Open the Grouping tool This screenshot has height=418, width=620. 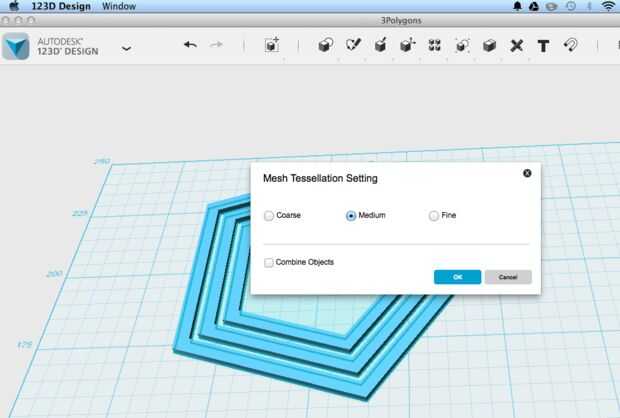pos(462,46)
